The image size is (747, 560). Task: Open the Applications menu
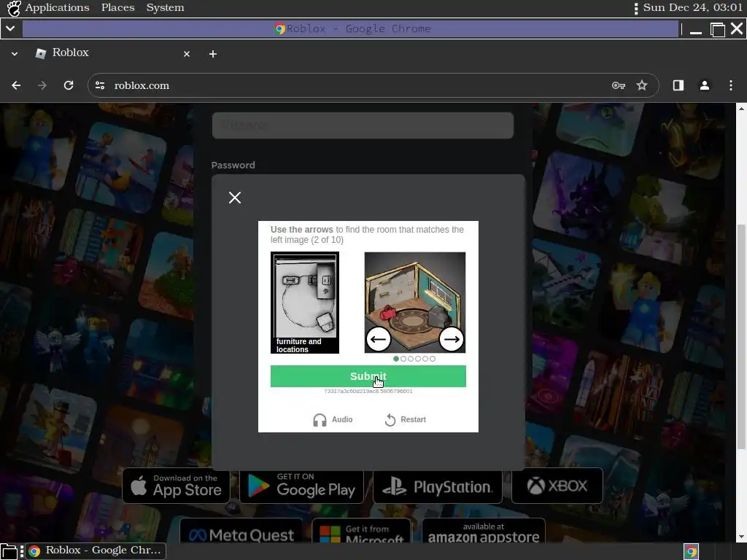[x=57, y=7]
